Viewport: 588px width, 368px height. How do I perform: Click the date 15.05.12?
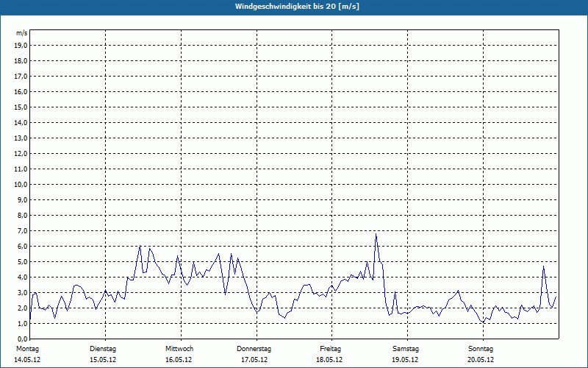103,360
